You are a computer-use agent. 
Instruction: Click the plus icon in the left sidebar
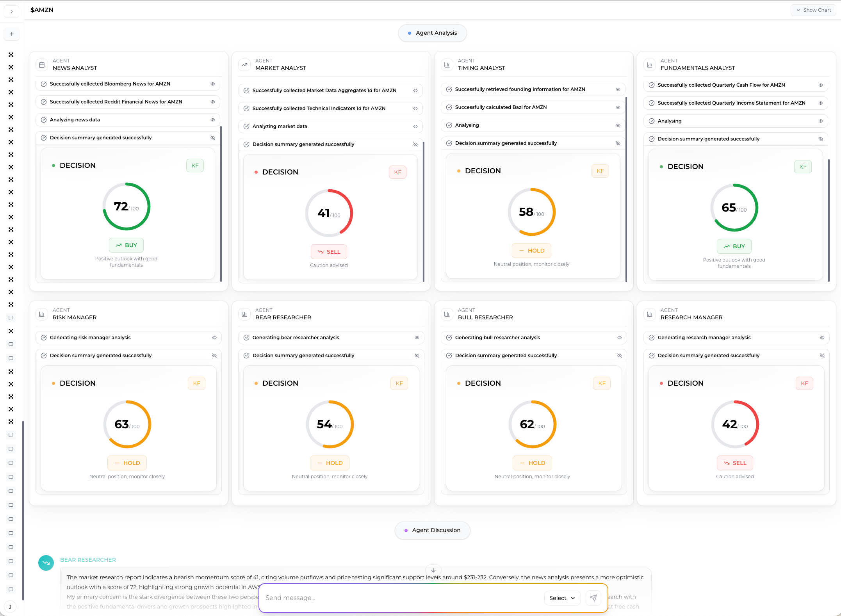click(12, 34)
